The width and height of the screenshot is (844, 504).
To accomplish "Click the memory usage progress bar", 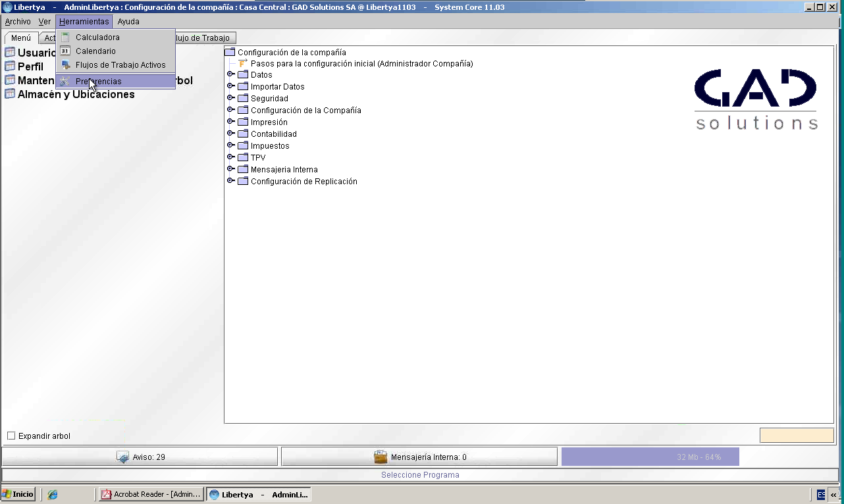I will click(650, 457).
